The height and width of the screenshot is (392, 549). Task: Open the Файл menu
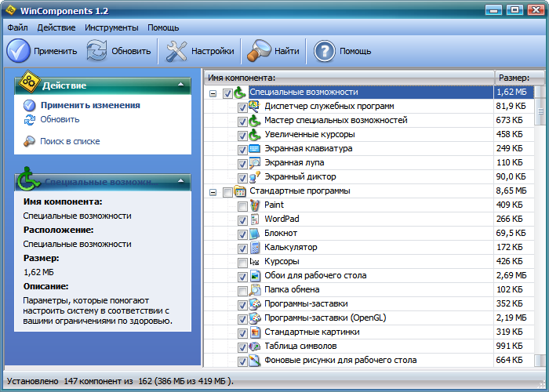[17, 27]
